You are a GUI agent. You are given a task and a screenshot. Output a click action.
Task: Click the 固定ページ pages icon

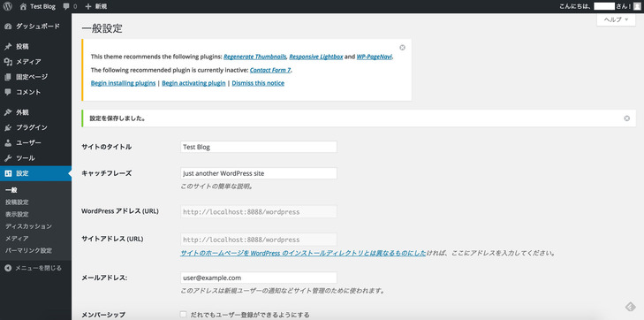8,77
